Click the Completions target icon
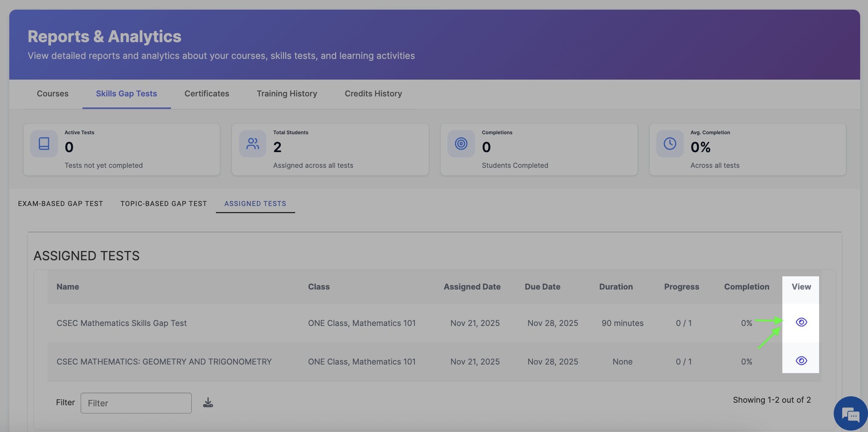 461,144
